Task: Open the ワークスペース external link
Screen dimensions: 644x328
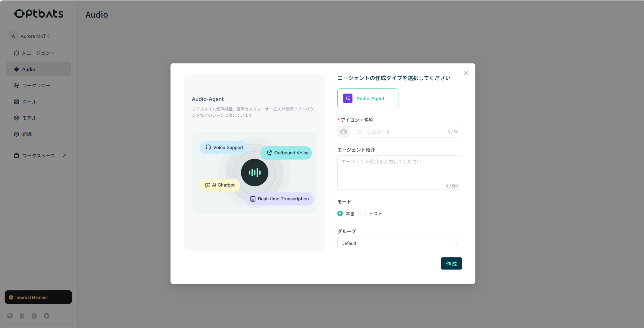Action: pos(38,156)
